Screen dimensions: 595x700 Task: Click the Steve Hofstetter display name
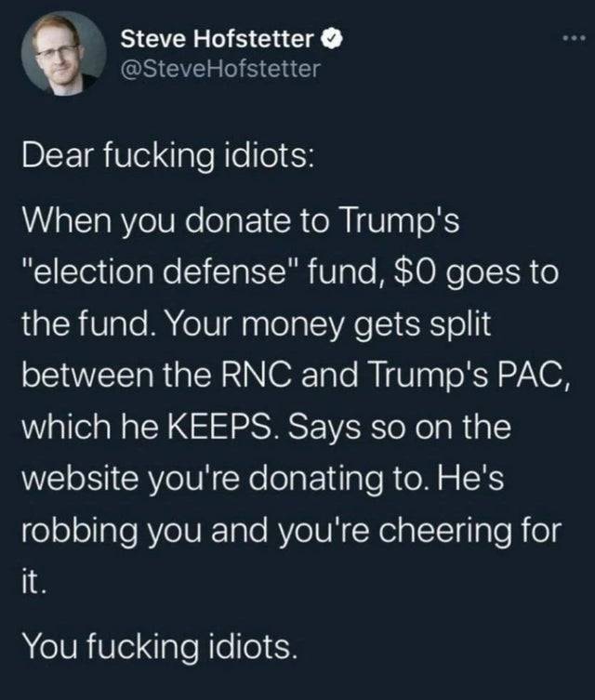219,40
